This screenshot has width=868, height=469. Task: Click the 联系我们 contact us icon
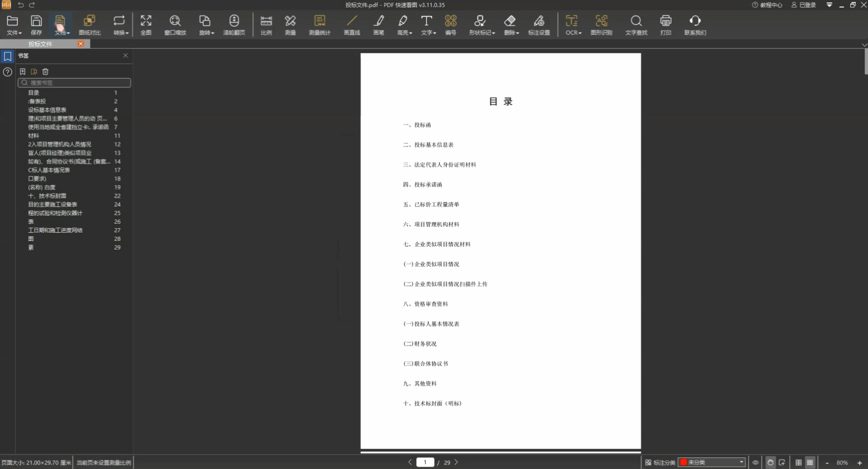[695, 25]
